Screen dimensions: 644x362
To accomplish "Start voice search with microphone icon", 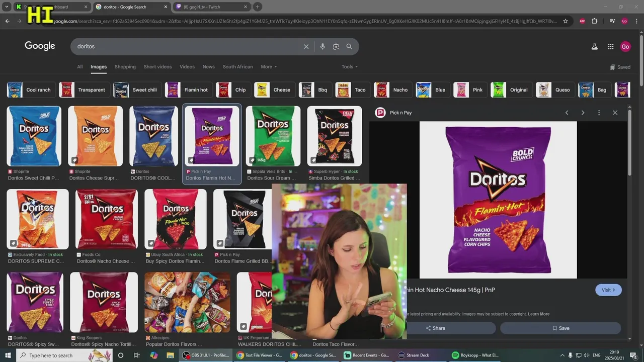I will coord(323,46).
